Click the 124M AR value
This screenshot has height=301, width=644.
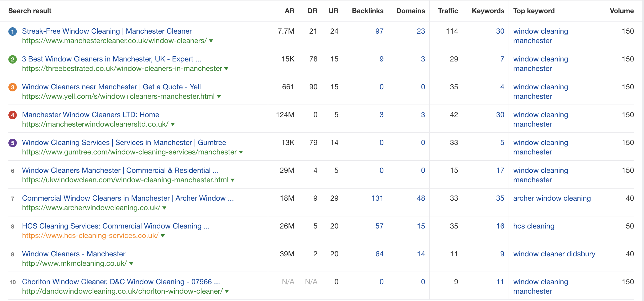(285, 115)
